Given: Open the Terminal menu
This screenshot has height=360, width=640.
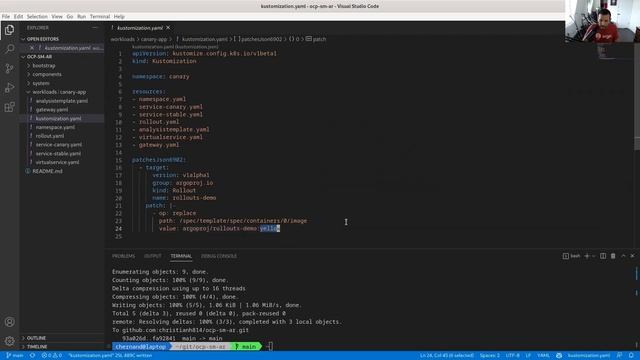Looking at the screenshot, I should [100, 16].
